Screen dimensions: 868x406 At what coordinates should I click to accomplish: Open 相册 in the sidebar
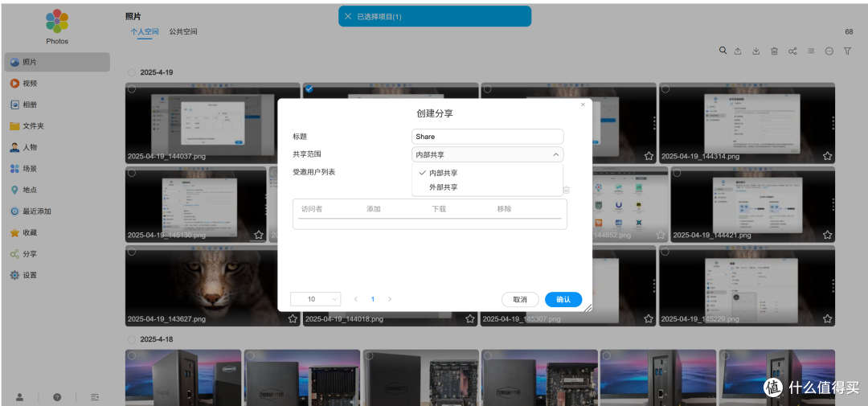click(x=57, y=105)
